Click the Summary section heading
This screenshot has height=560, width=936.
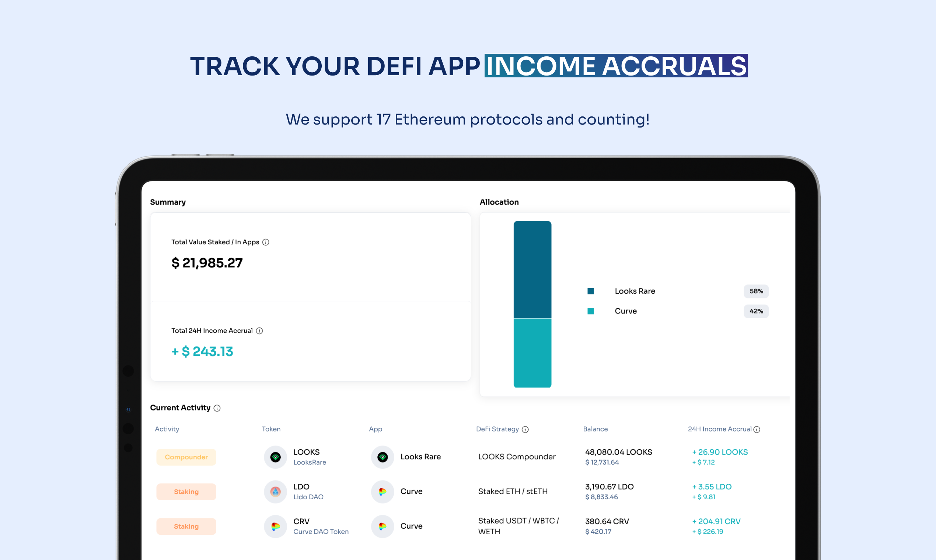pyautogui.click(x=168, y=202)
